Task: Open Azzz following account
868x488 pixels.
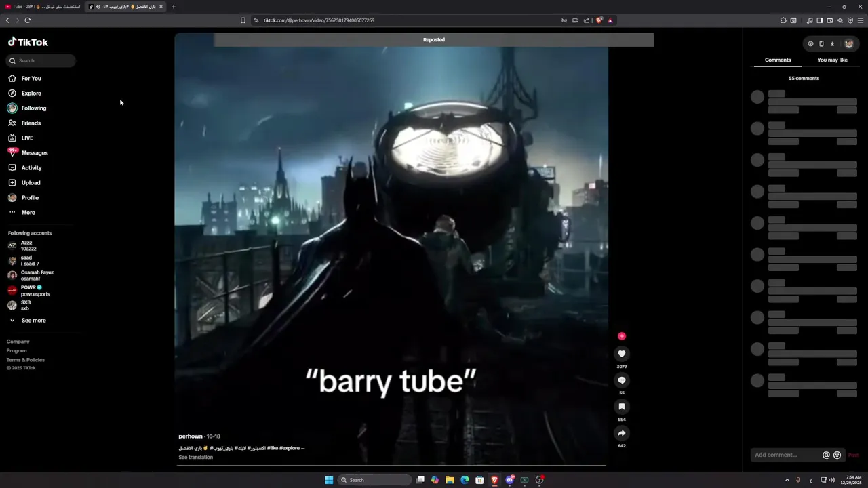Action: [22, 246]
